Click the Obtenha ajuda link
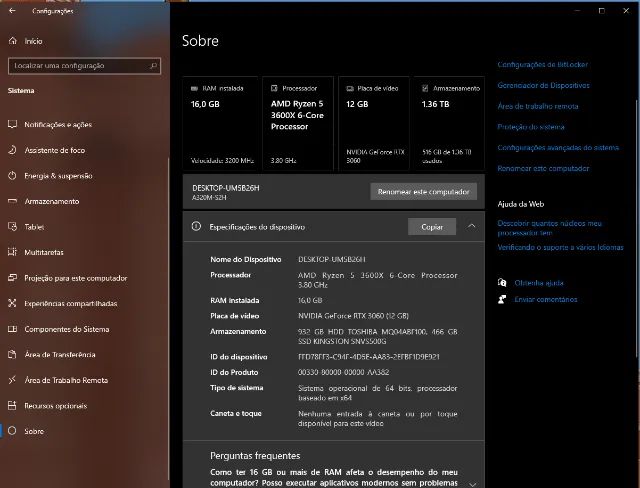Image resolution: width=640 pixels, height=488 pixels. point(539,283)
